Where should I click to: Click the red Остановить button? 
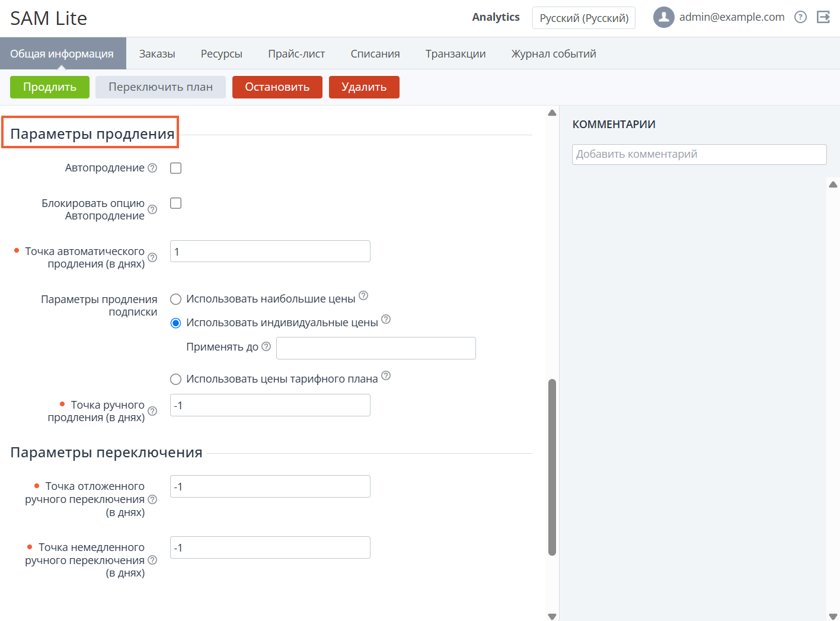pyautogui.click(x=277, y=87)
